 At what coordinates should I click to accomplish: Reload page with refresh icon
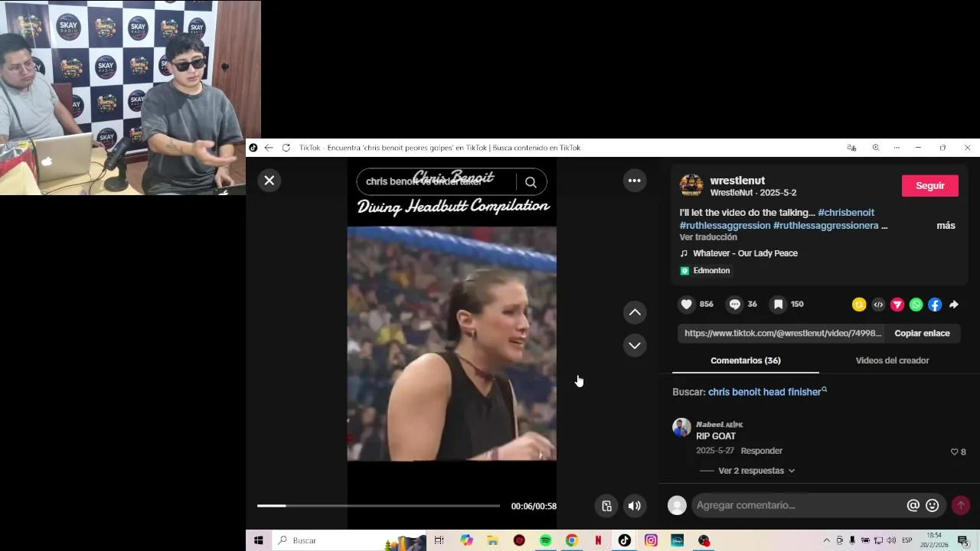tap(286, 148)
